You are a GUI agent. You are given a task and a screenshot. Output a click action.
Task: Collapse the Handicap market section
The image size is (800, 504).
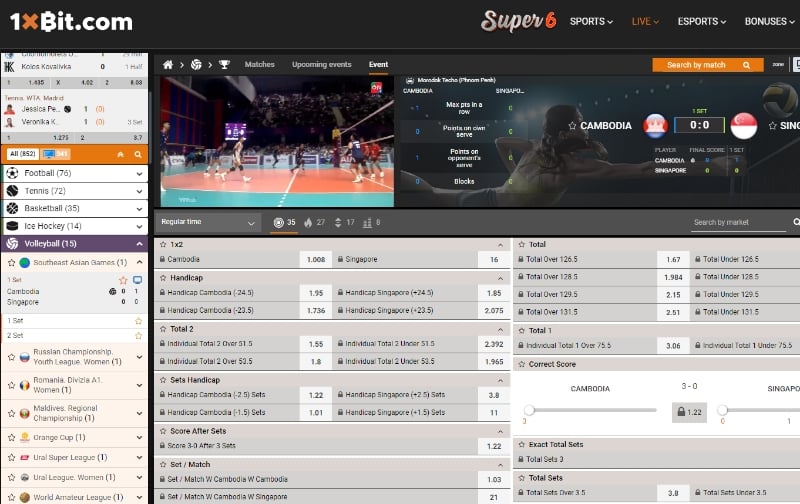click(x=500, y=279)
